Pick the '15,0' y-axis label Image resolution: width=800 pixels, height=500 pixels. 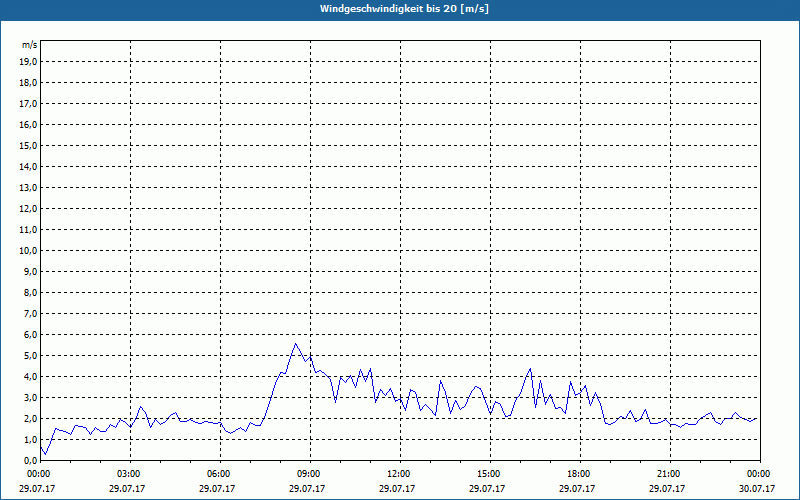coord(28,145)
